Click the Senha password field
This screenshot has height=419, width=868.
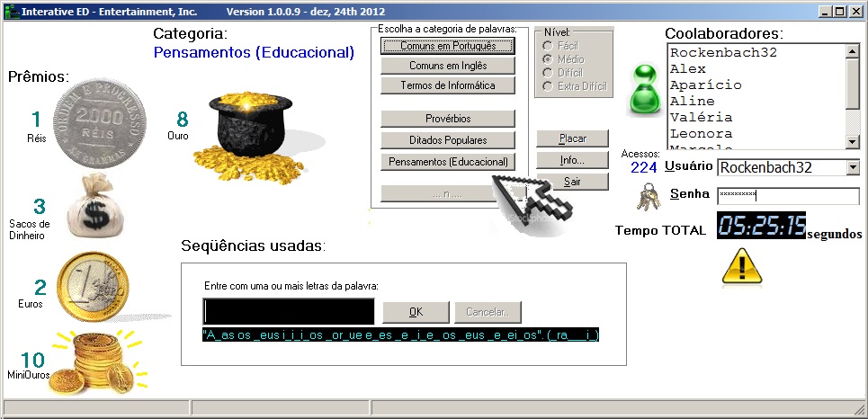(787, 195)
